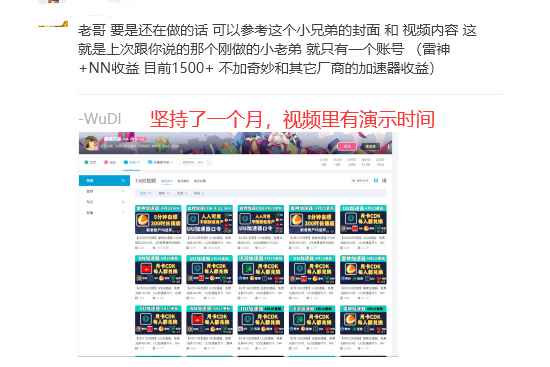Click the rightmost stat in profile nav
The height and width of the screenshot is (367, 550).
[x=380, y=162]
